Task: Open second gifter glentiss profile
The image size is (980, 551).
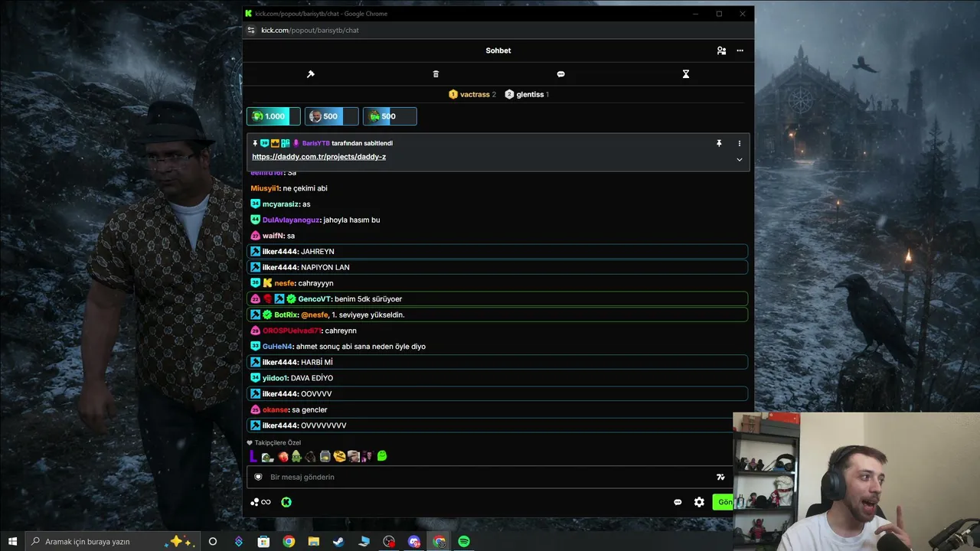Action: click(530, 94)
